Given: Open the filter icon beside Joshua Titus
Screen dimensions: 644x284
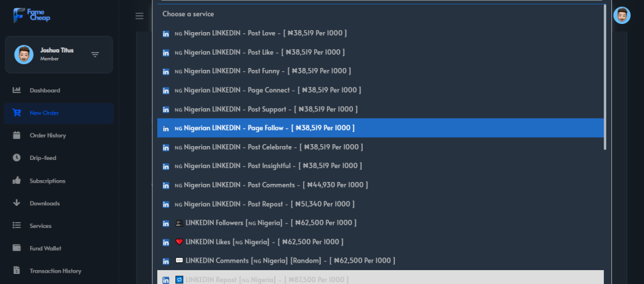Looking at the screenshot, I should click(95, 55).
